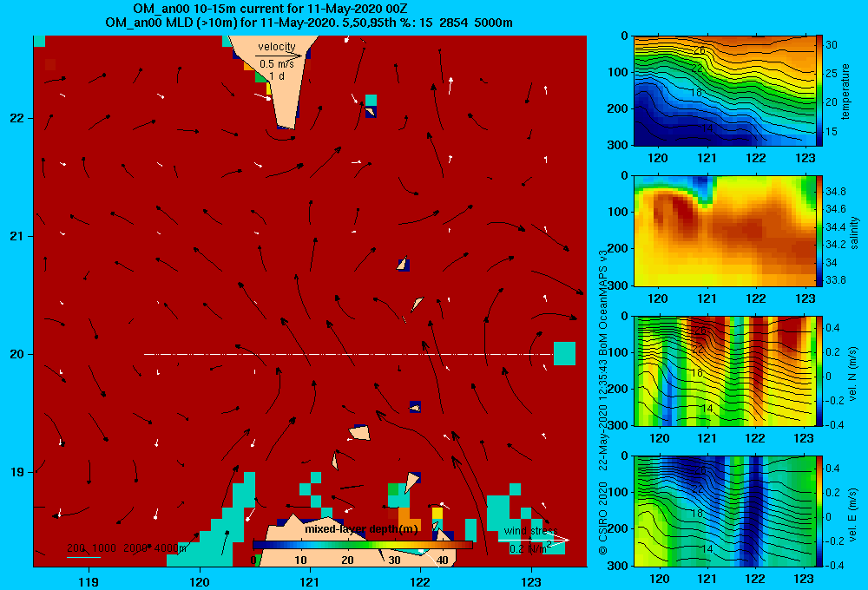Click longitude tick label '119' under the map
Image resolution: width=868 pixels, height=590 pixels.
pos(89,581)
